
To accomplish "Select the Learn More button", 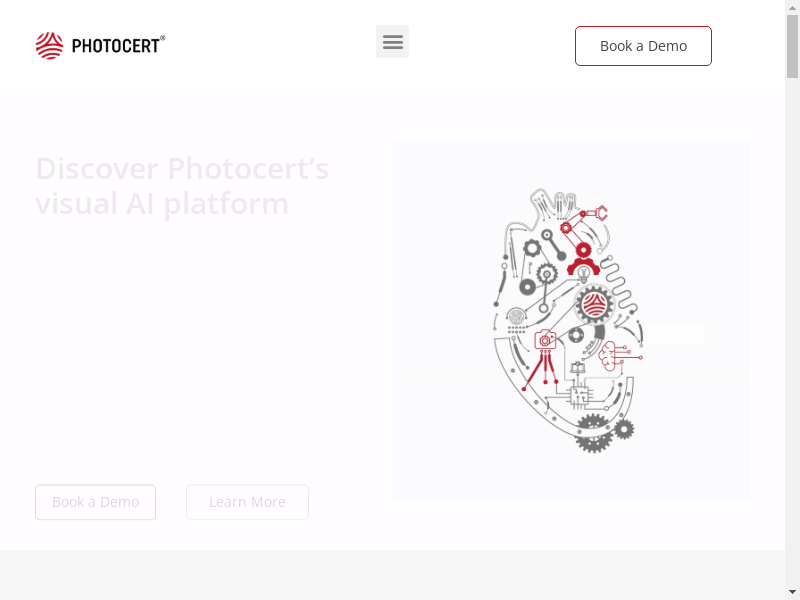I will pyautogui.click(x=247, y=502).
